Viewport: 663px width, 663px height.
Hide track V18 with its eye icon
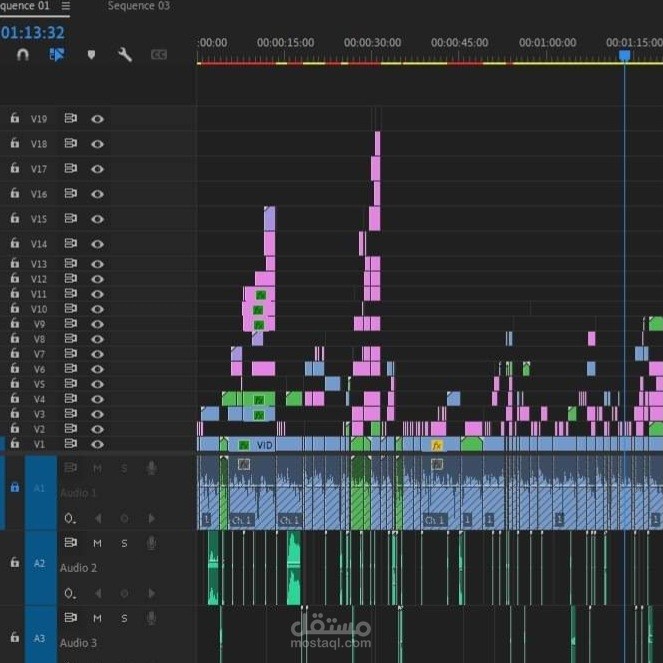(97, 144)
